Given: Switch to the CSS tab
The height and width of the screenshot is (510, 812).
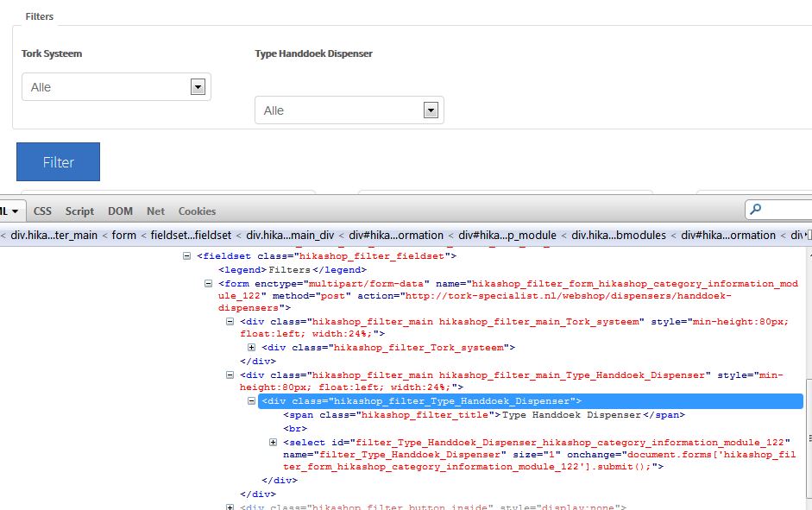Looking at the screenshot, I should (x=42, y=211).
